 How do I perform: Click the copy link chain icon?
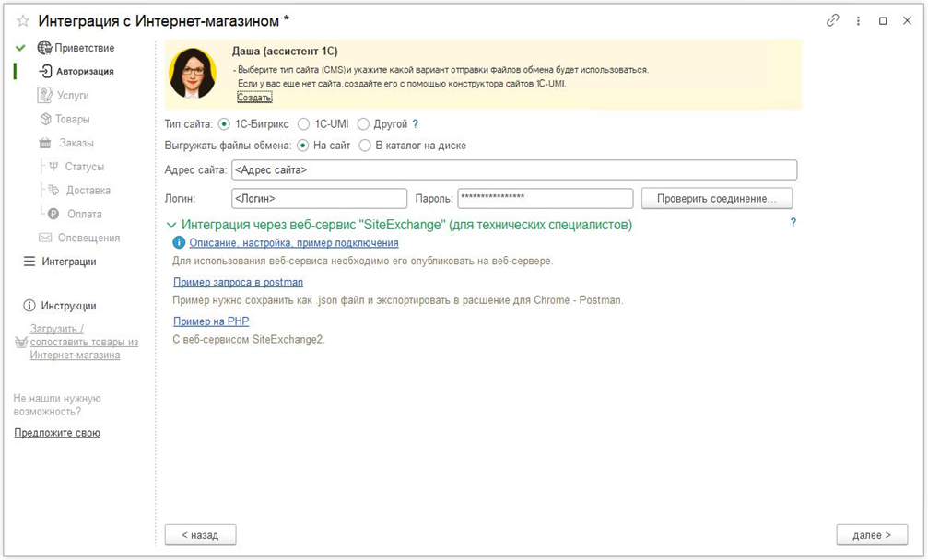pyautogui.click(x=833, y=20)
